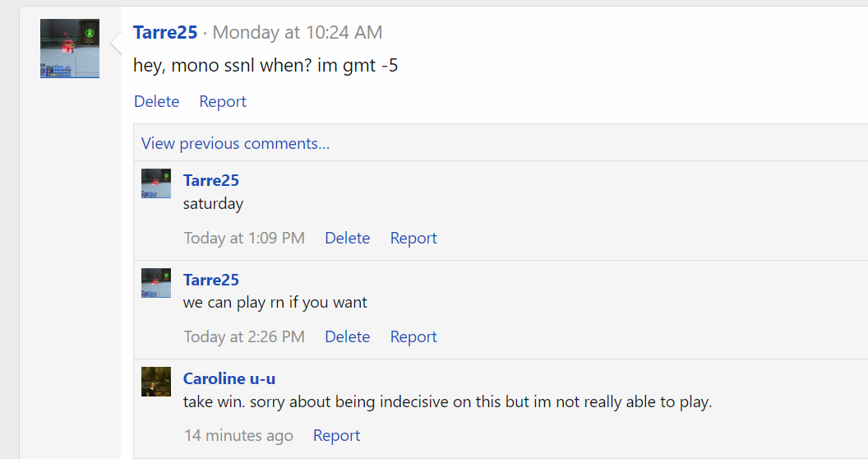Click Tarre25's avatar beside the saturday comment
The height and width of the screenshot is (459, 868).
(x=156, y=183)
